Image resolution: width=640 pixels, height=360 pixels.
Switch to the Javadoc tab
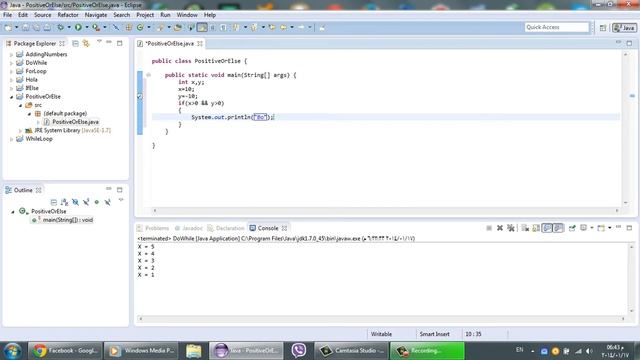[189, 228]
